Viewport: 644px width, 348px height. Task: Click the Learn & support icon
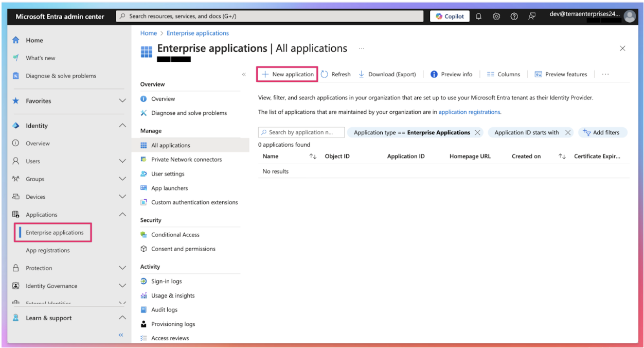point(15,318)
